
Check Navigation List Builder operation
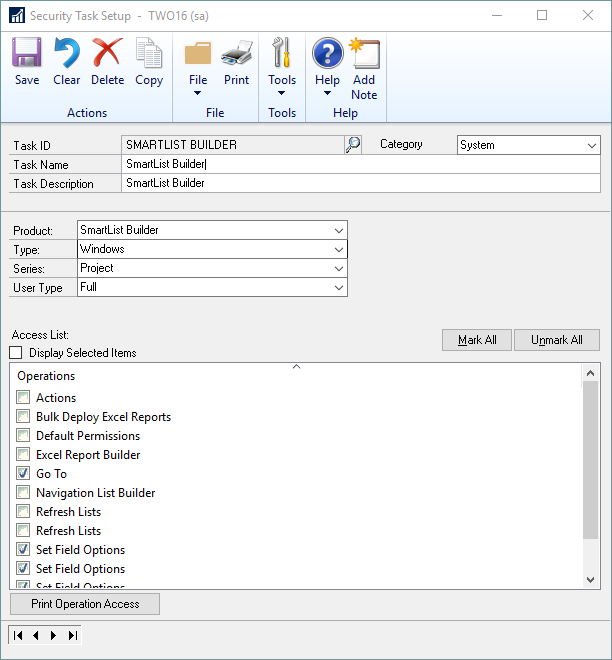23,492
